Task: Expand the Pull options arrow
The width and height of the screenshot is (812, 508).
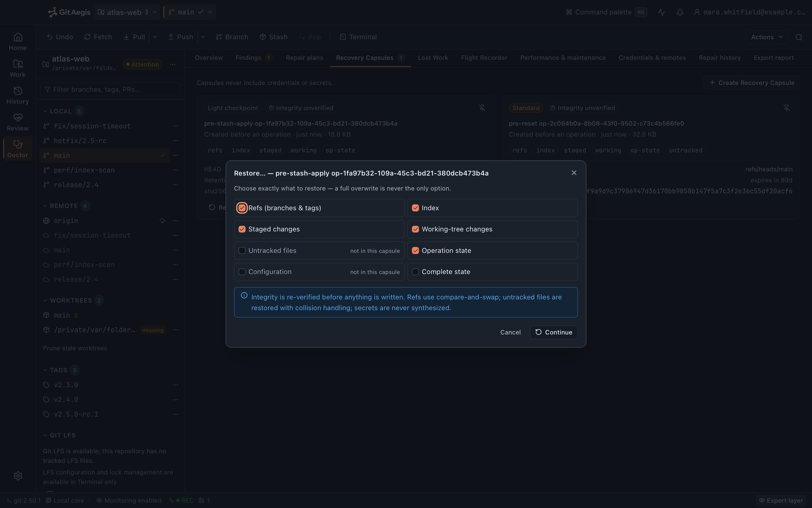Action: pyautogui.click(x=155, y=37)
